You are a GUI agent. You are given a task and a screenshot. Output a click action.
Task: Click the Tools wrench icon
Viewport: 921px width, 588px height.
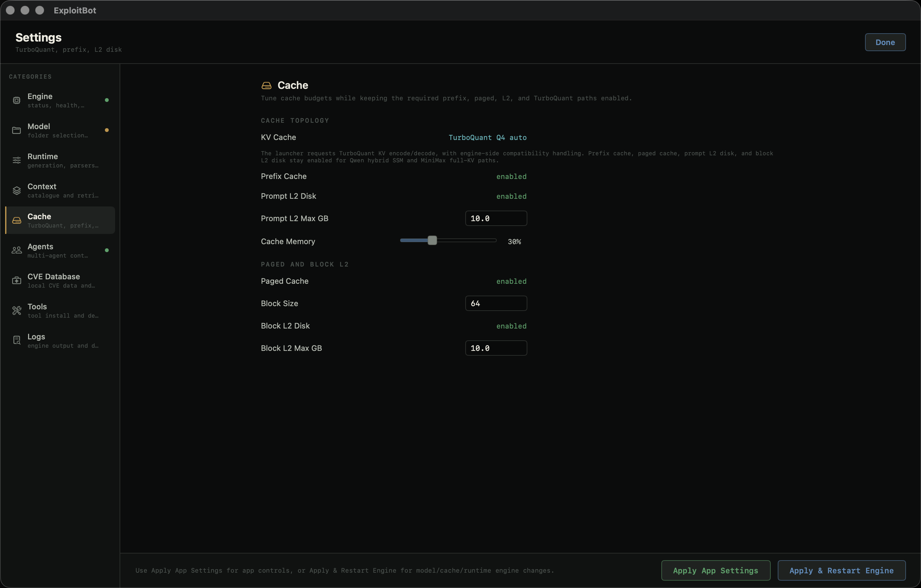16,310
